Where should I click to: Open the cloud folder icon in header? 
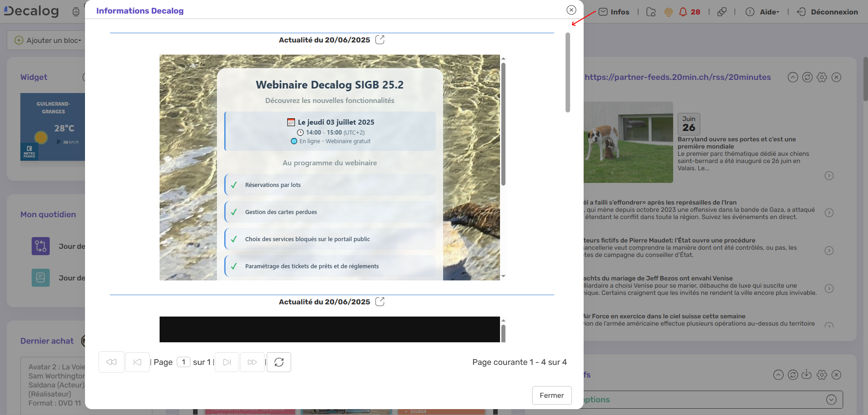coord(651,12)
